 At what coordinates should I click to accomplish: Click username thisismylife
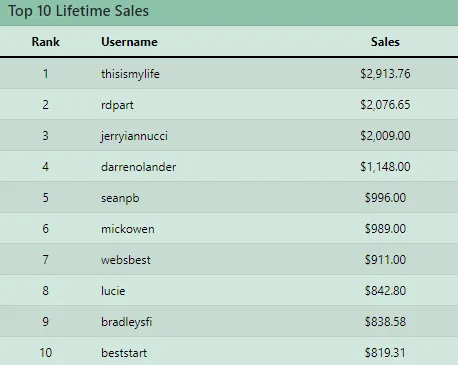130,74
